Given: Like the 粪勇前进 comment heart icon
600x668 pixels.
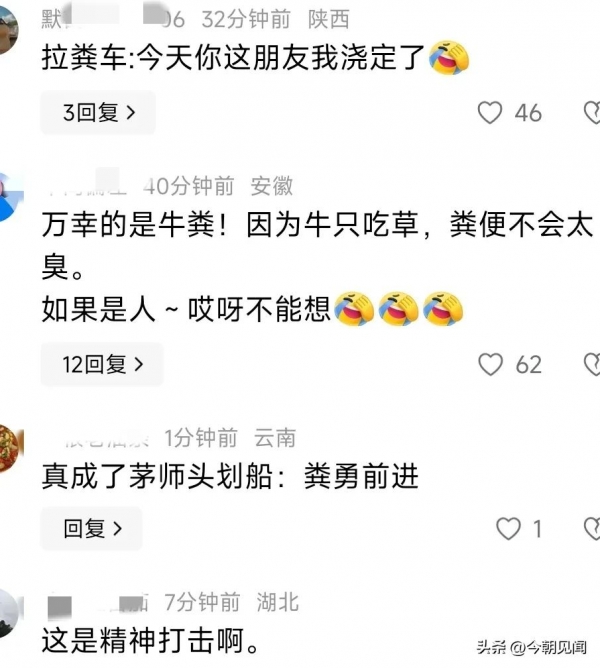Looking at the screenshot, I should 508,528.
